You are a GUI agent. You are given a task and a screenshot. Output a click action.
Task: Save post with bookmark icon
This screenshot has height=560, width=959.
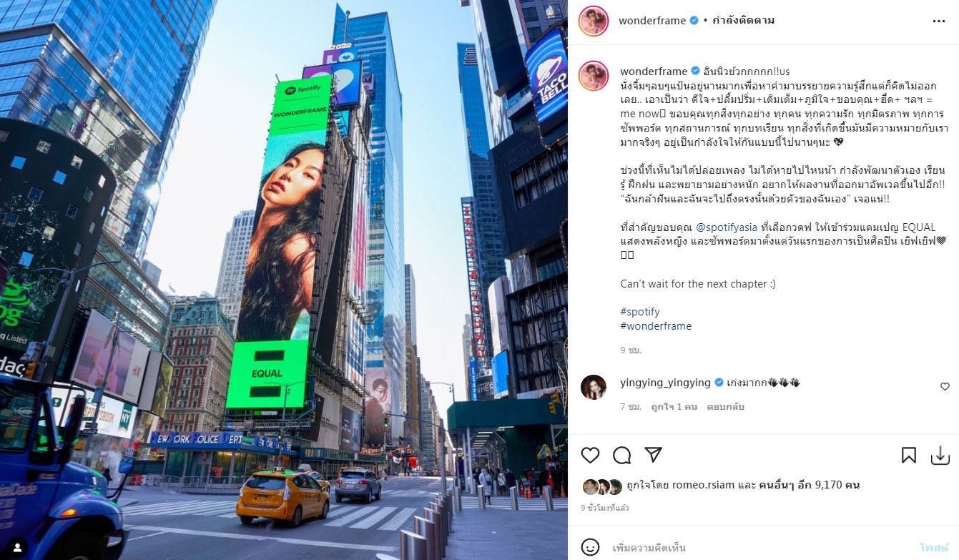pos(909,455)
